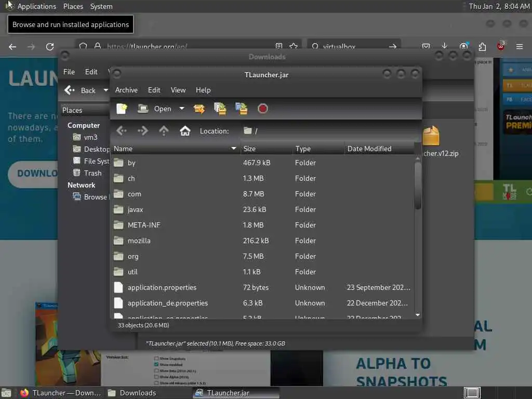Select the 'ch' folder icon

(x=118, y=179)
